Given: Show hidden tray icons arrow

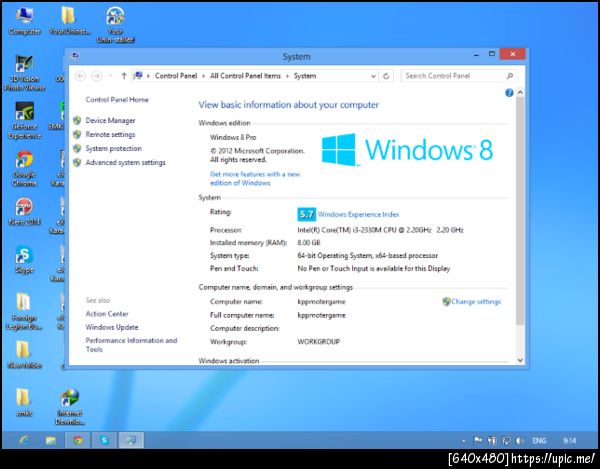Looking at the screenshot, I should pos(463,441).
